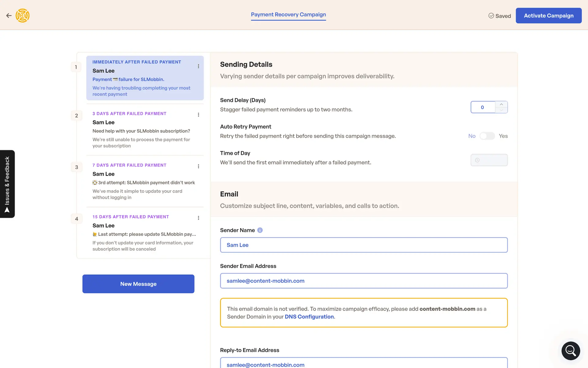588x368 pixels.
Task: Click the Sender Email Address field
Action: tap(364, 281)
